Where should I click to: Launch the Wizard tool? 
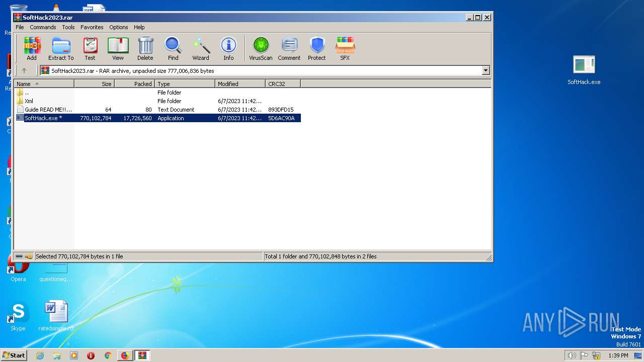coord(201,48)
